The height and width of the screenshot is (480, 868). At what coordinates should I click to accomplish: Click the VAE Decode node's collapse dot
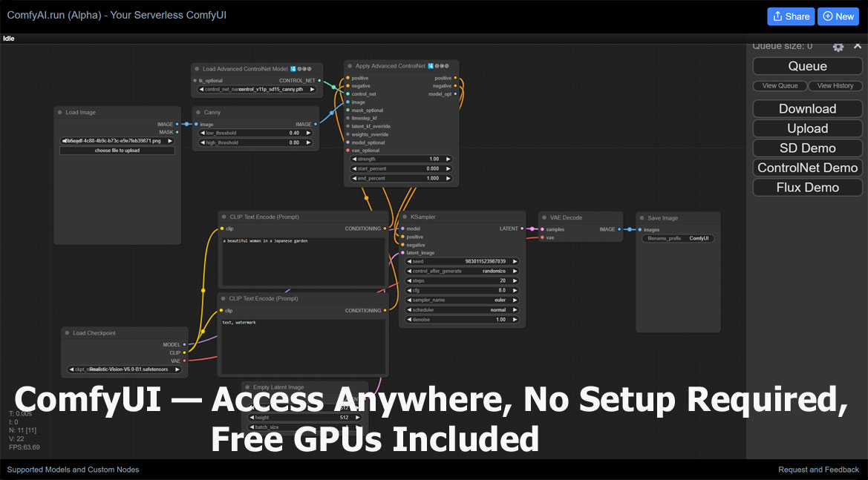[x=544, y=218]
